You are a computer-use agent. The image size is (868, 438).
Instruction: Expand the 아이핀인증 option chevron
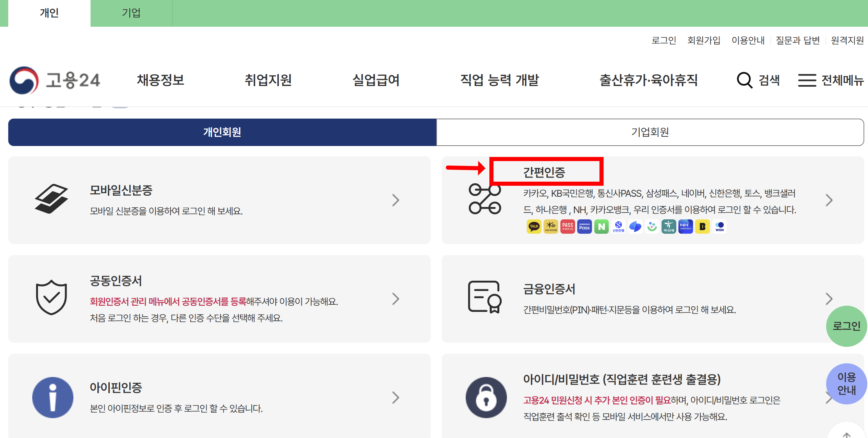[395, 398]
